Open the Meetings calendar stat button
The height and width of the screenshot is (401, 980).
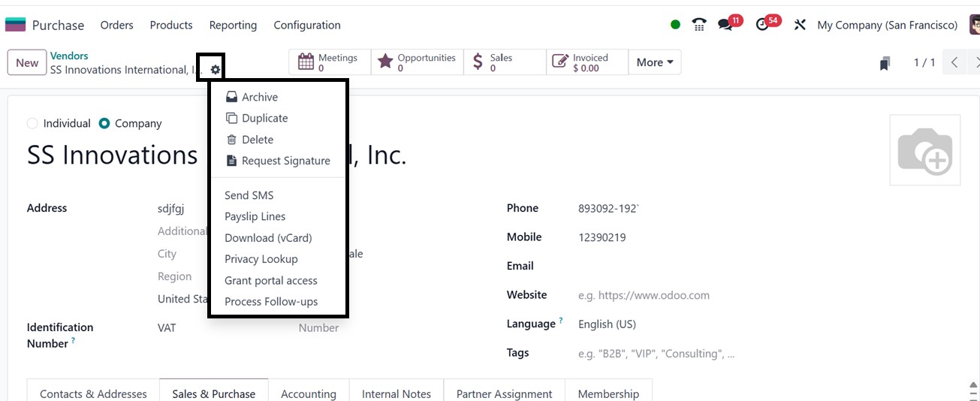coord(329,62)
